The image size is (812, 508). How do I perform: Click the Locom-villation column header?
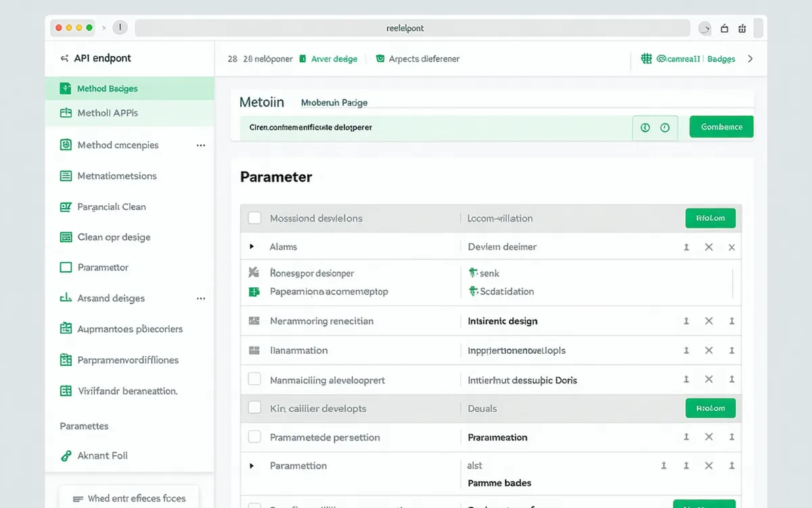pos(500,218)
